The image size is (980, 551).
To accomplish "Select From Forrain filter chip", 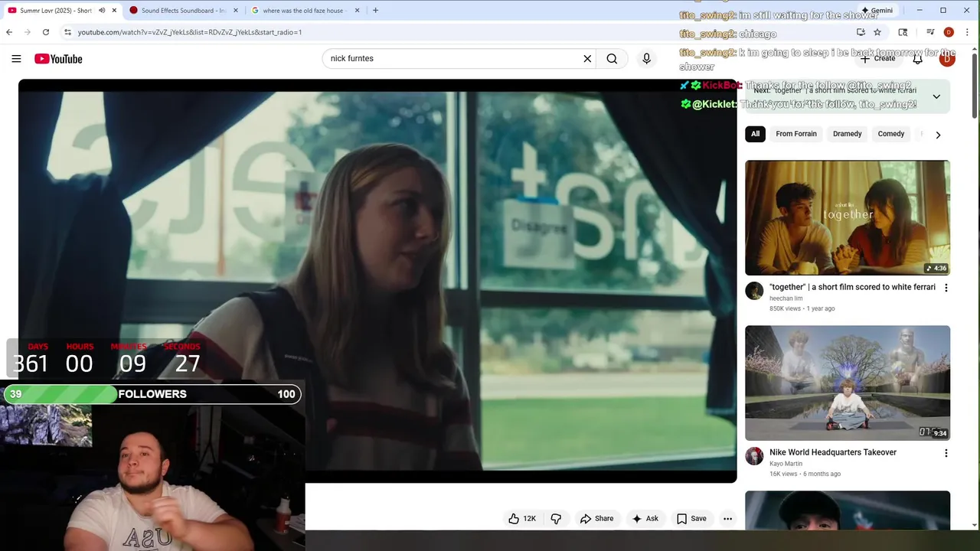I will pos(796,134).
